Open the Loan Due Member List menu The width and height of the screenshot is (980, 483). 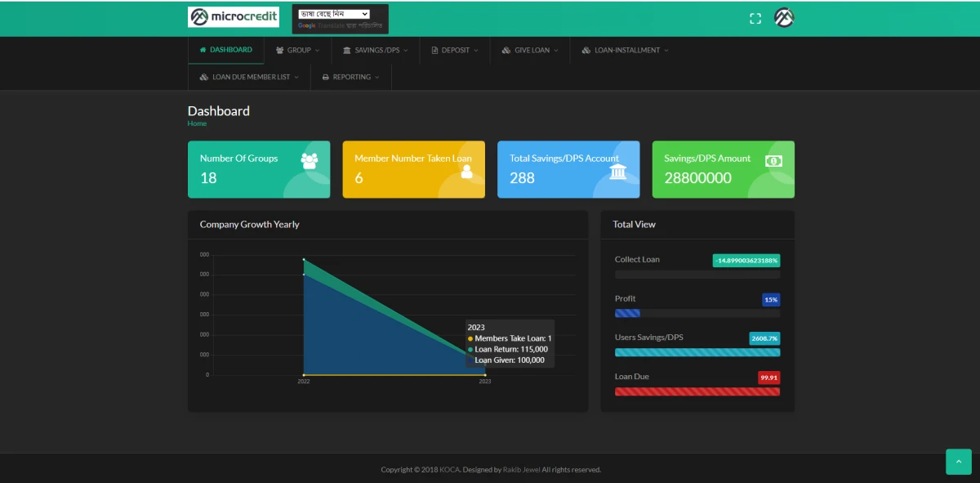(x=249, y=78)
